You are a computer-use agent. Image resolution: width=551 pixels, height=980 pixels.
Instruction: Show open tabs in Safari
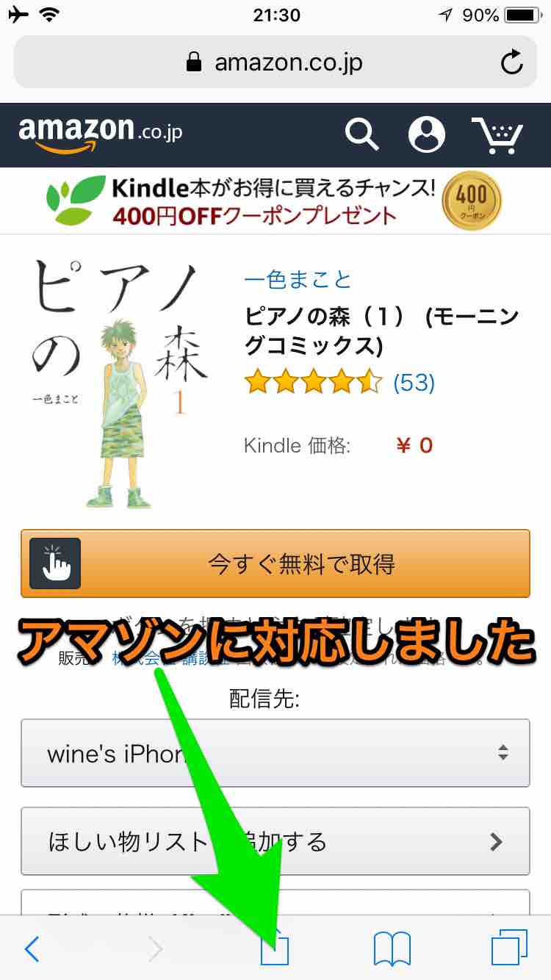tap(509, 948)
